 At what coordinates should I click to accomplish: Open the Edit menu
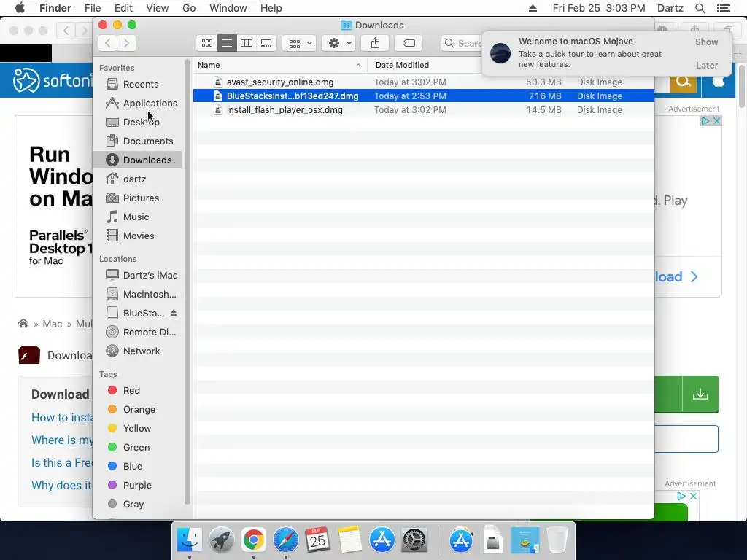[123, 8]
